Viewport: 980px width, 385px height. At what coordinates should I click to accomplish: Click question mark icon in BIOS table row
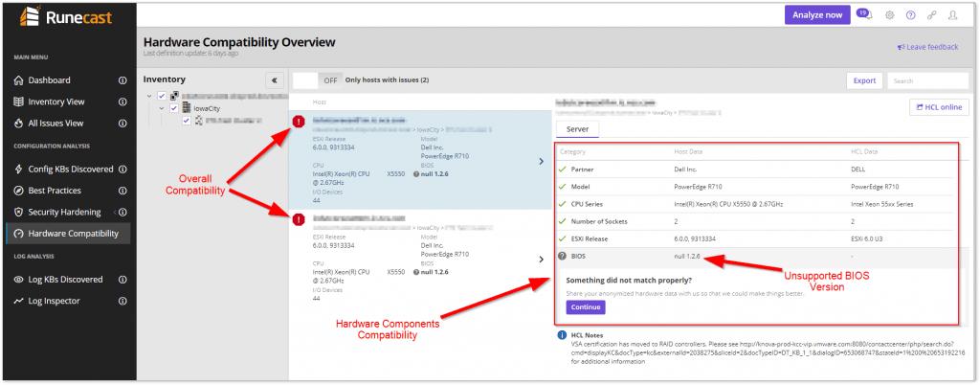[562, 257]
